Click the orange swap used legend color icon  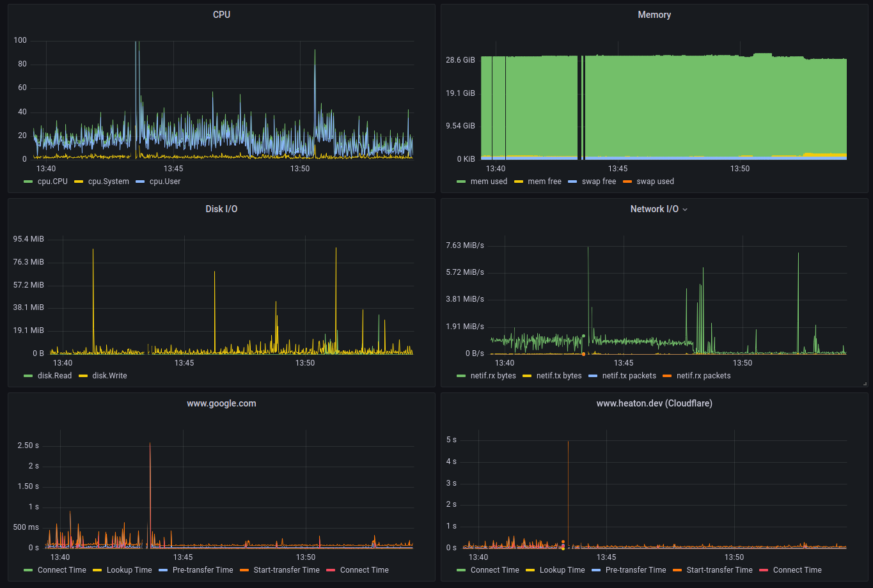[x=627, y=182]
